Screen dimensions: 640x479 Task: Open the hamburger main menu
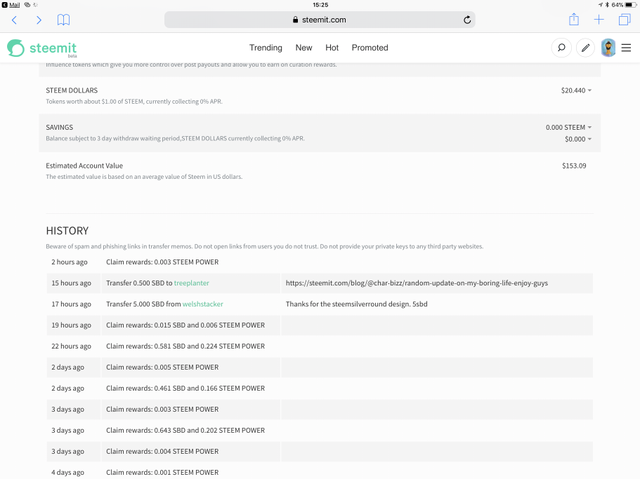[x=626, y=48]
